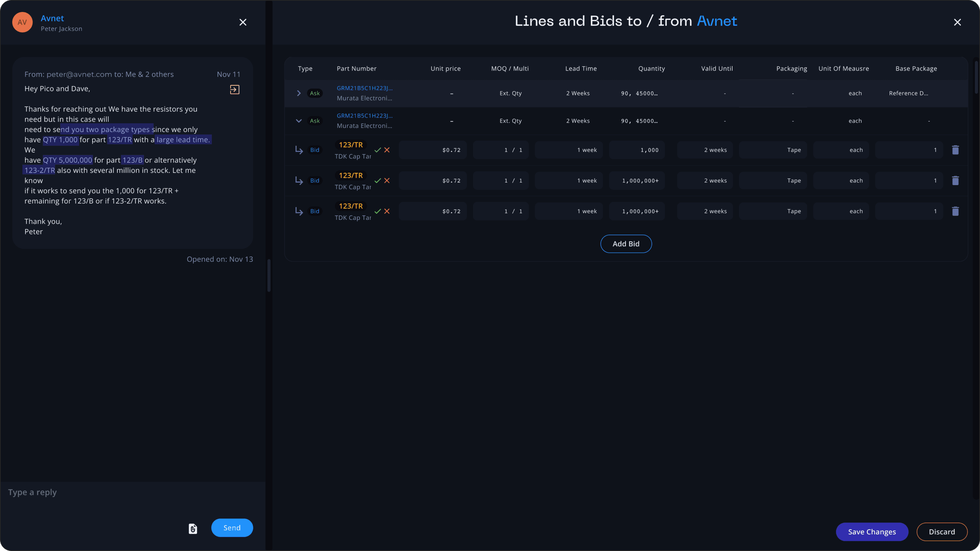Click the Bid badge in first bid row
This screenshot has width=980, height=551.
(x=315, y=150)
